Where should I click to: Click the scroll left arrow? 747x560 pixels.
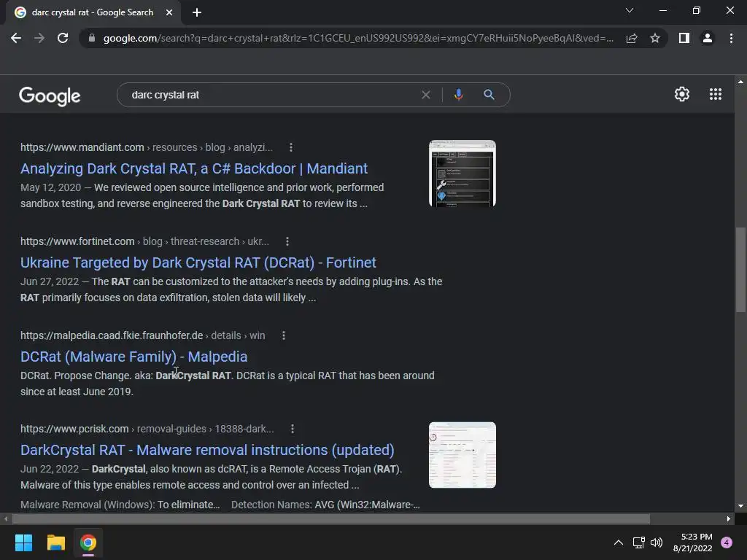click(x=5, y=518)
